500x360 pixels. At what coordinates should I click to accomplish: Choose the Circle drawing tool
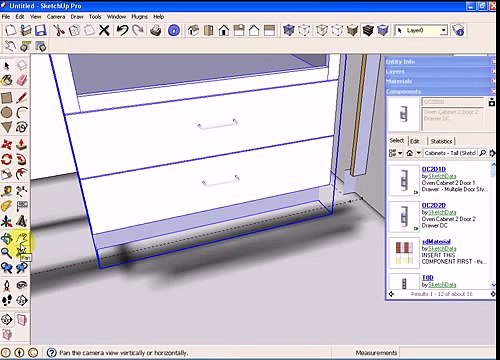click(7, 113)
